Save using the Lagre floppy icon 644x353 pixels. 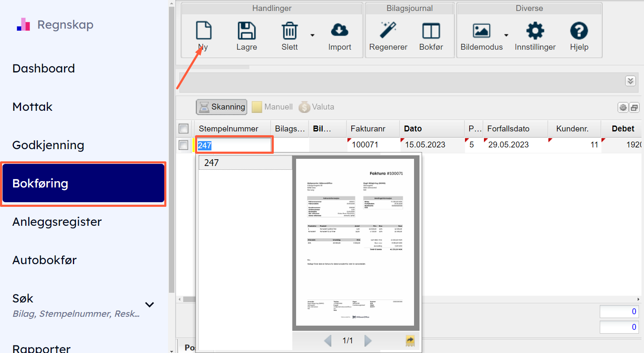pyautogui.click(x=246, y=31)
